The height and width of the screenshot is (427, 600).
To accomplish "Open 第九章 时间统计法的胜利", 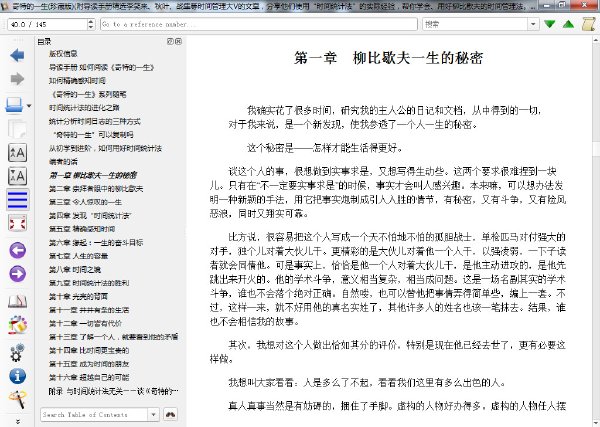I will pyautogui.click(x=89, y=283).
